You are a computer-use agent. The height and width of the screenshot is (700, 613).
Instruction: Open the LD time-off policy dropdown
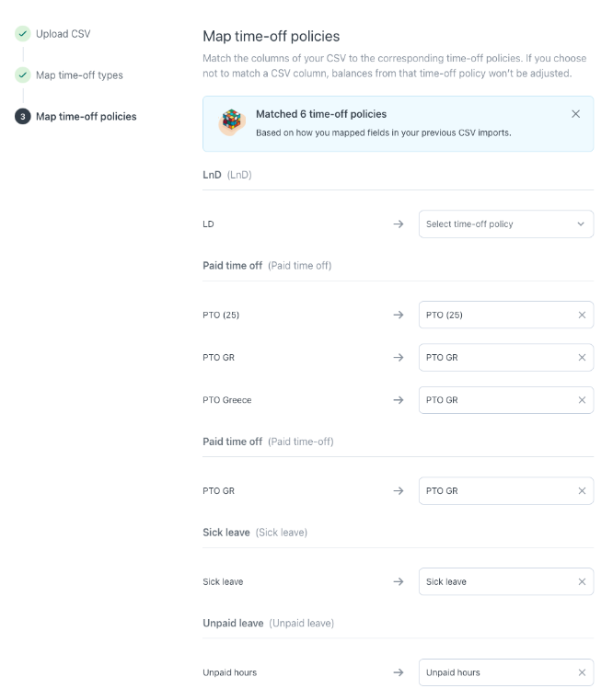click(x=505, y=224)
